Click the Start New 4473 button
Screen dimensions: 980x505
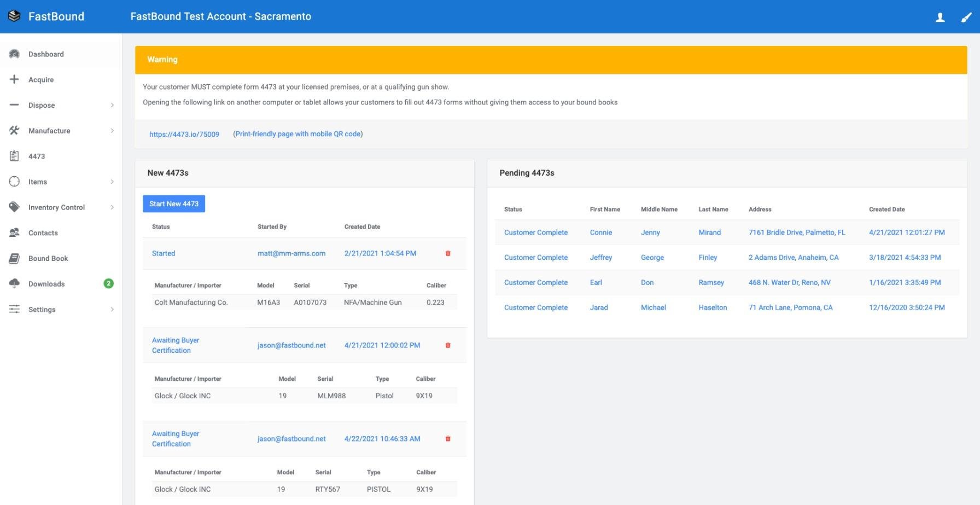click(x=174, y=204)
